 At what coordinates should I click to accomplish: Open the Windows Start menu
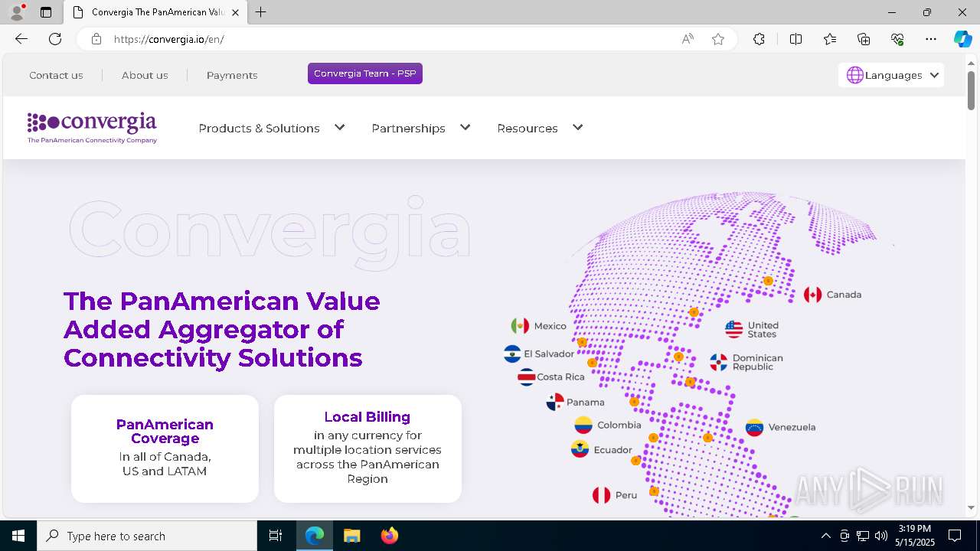pyautogui.click(x=18, y=536)
